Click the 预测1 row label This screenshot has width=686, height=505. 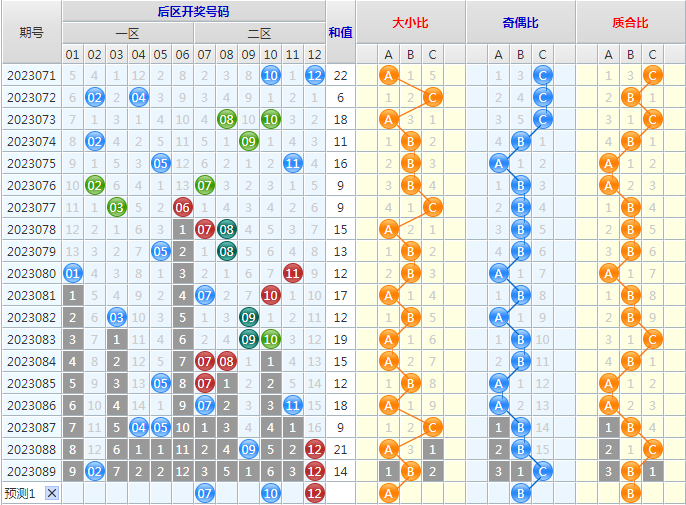pos(20,493)
